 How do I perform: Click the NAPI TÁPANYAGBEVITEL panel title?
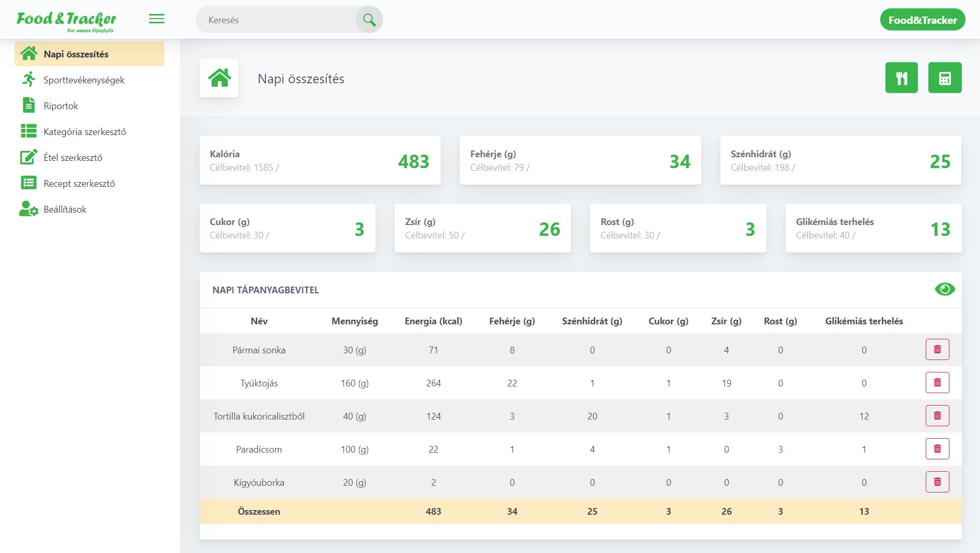coord(266,290)
